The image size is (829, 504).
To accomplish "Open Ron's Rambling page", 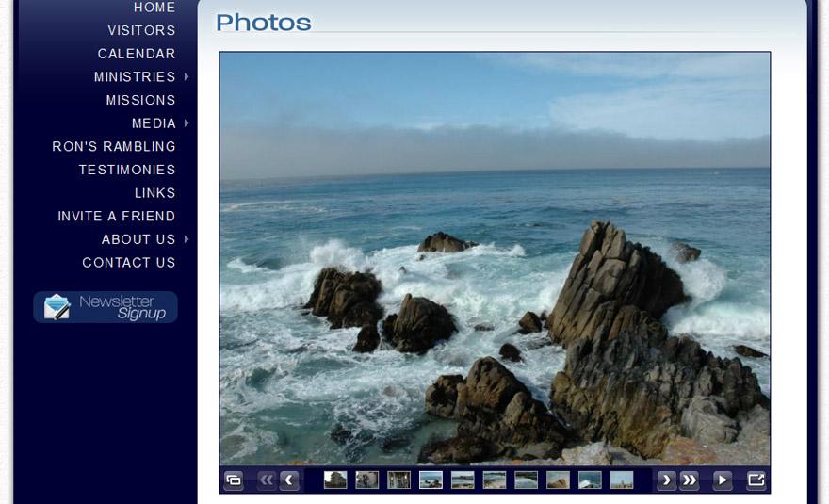I will tap(114, 147).
